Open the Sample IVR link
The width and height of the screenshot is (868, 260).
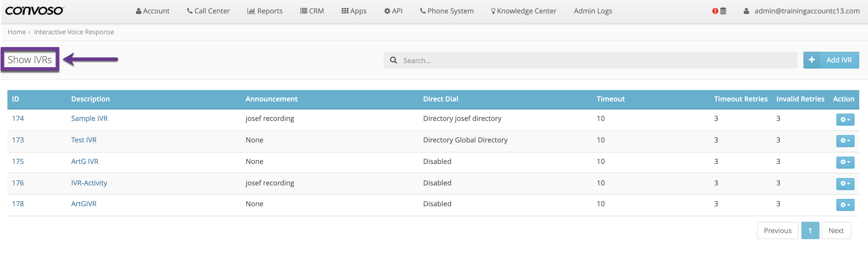[x=89, y=118]
